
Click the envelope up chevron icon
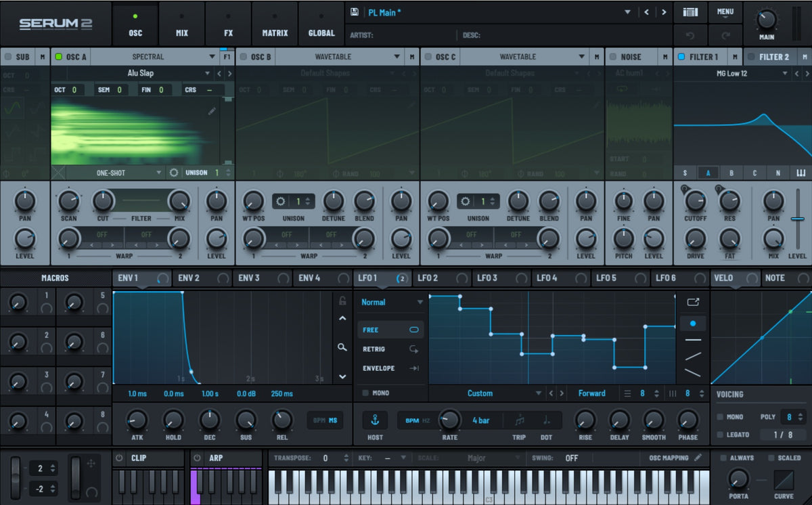pos(343,318)
